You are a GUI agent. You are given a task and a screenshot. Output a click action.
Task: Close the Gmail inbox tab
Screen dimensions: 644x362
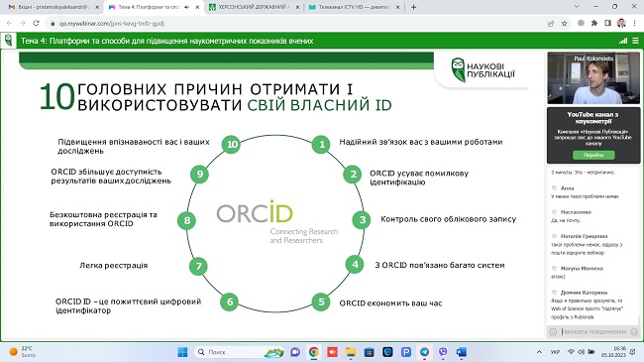97,7
